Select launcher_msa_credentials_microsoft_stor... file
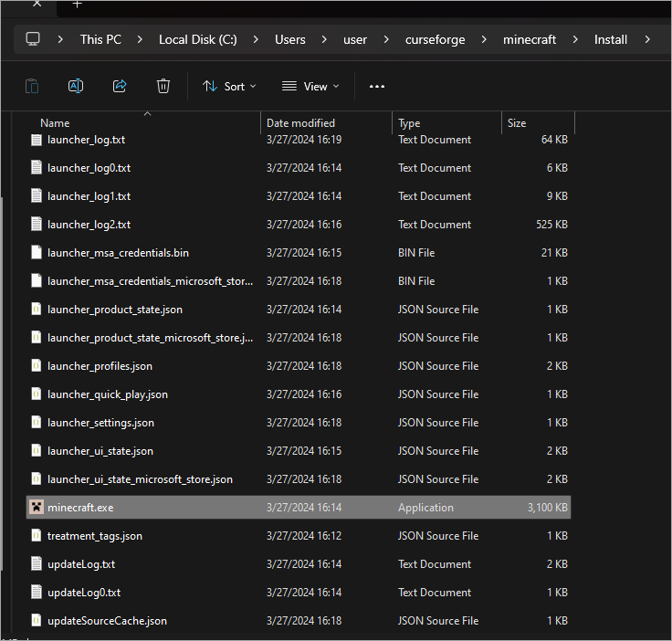 click(x=150, y=281)
